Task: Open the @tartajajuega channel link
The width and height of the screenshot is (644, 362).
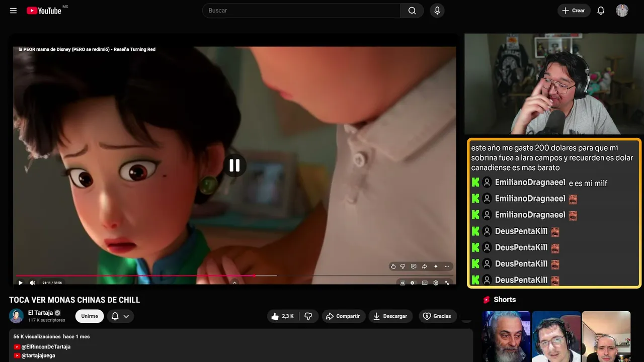Action: (x=38, y=355)
